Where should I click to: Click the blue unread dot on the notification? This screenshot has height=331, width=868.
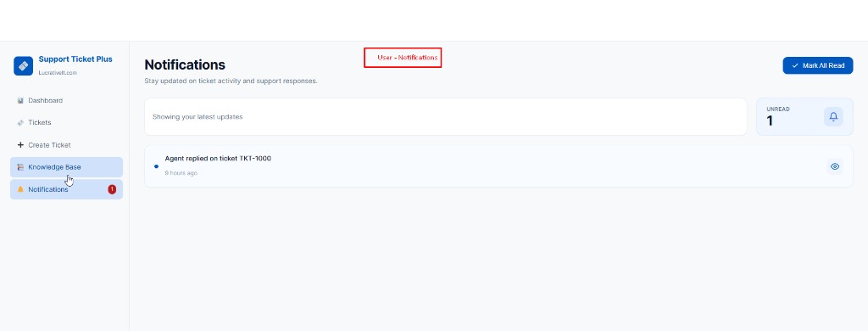(156, 166)
